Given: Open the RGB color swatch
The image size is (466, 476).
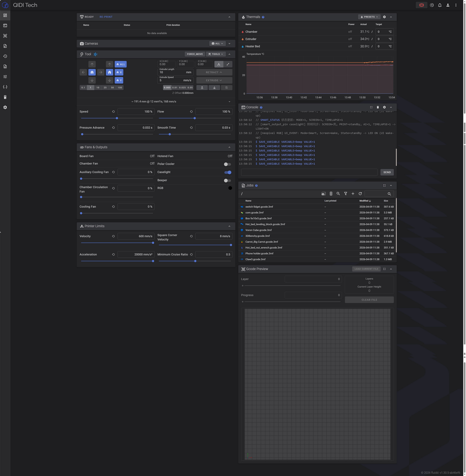Looking at the screenshot, I should 230,188.
